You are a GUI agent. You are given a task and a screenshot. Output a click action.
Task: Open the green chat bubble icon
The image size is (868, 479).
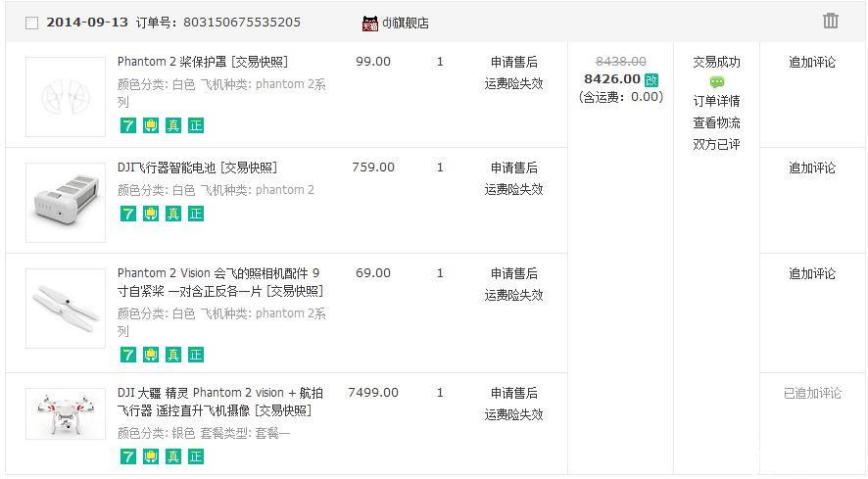coord(717,82)
